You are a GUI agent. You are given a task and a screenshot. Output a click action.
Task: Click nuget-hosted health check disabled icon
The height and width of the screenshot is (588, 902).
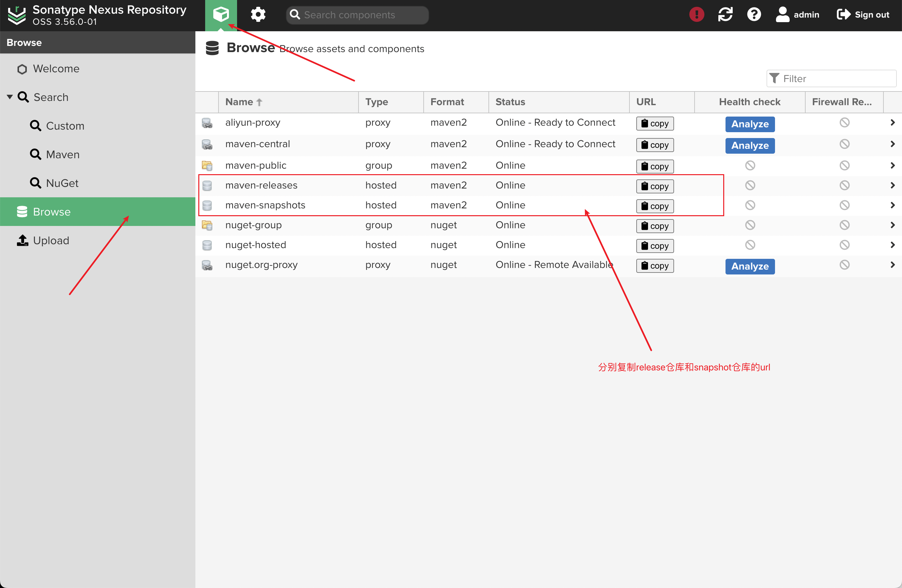pyautogui.click(x=750, y=245)
